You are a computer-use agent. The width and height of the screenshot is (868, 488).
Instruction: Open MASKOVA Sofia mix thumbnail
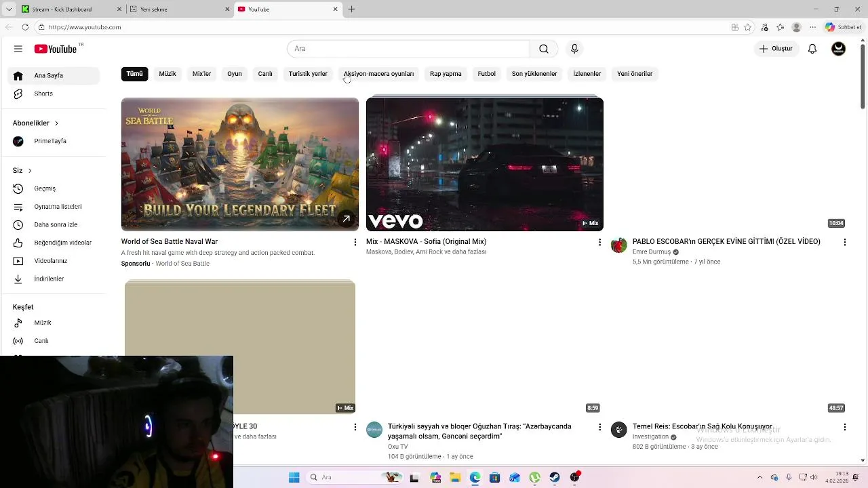tap(485, 164)
